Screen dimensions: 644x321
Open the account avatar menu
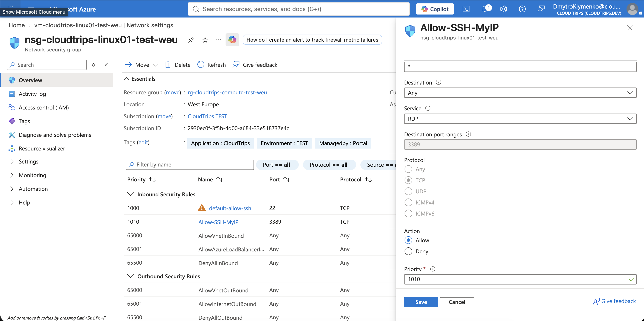(632, 9)
